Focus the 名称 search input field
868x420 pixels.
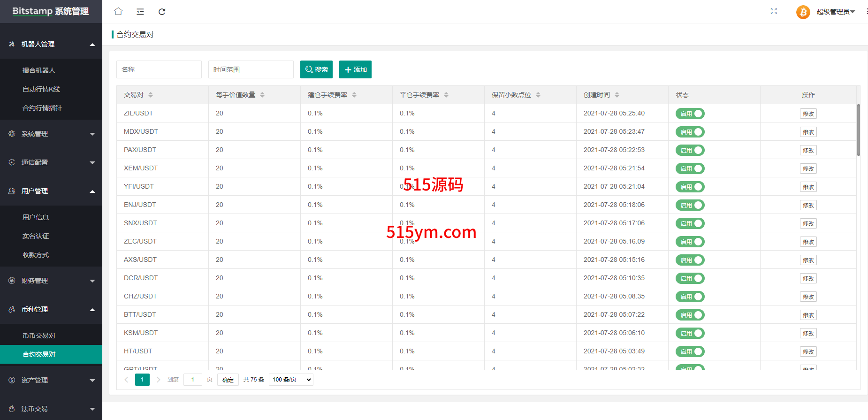[159, 69]
